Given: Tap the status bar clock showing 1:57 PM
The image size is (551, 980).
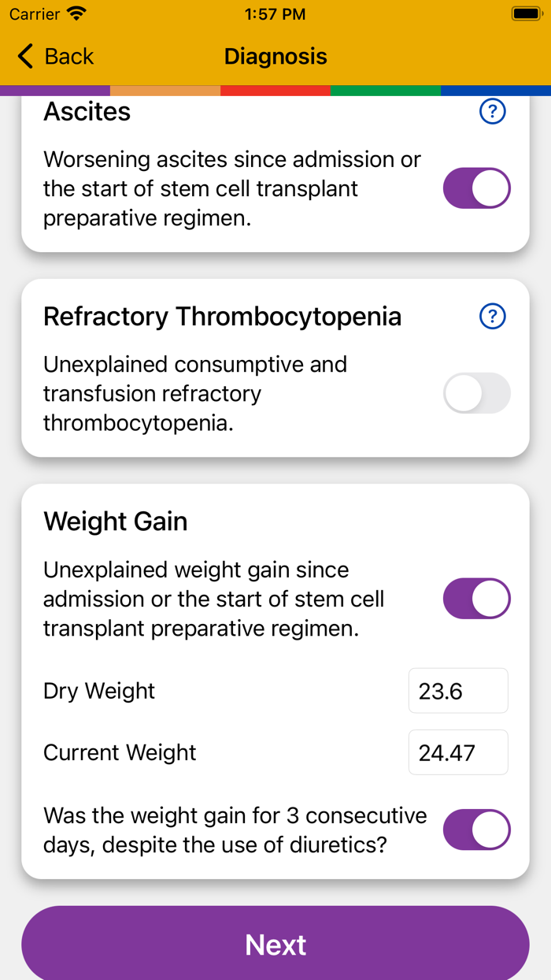Looking at the screenshot, I should point(275,13).
